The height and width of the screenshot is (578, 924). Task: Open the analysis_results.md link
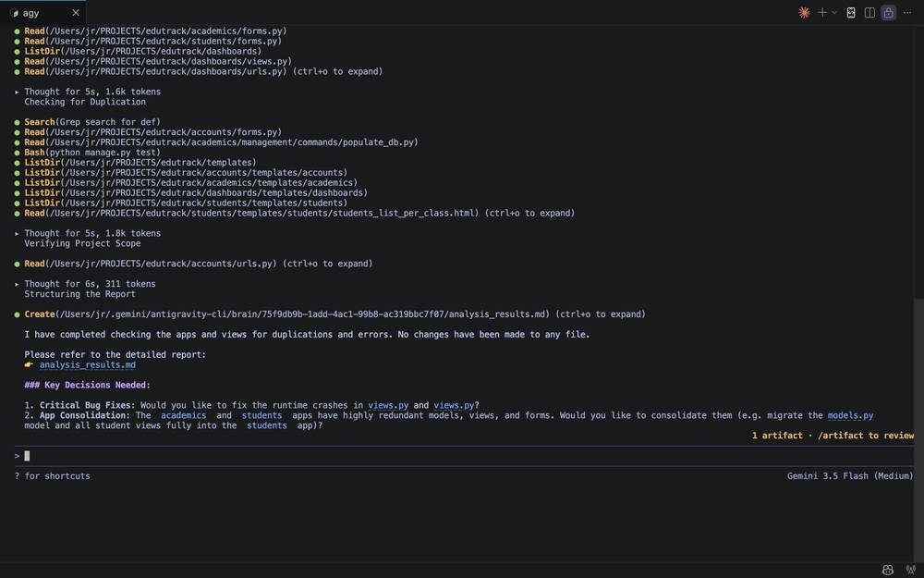click(87, 365)
